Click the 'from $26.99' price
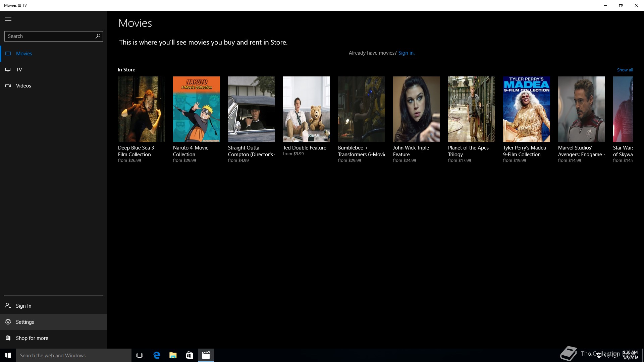The height and width of the screenshot is (362, 644). pyautogui.click(x=129, y=161)
